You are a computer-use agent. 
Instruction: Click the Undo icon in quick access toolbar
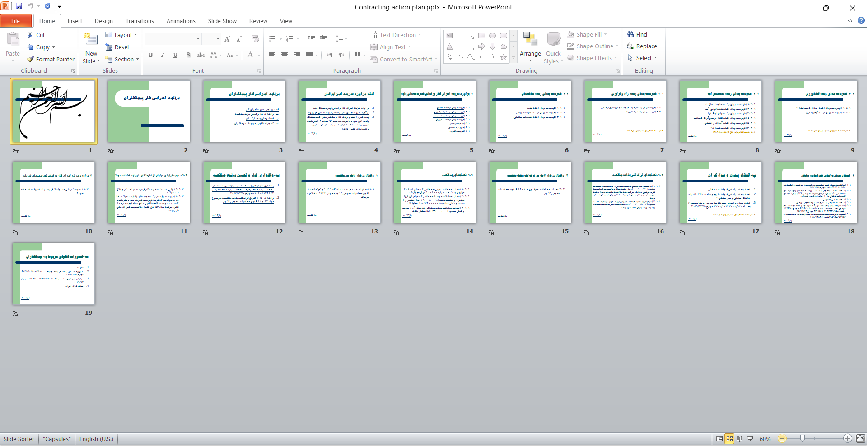tap(31, 6)
